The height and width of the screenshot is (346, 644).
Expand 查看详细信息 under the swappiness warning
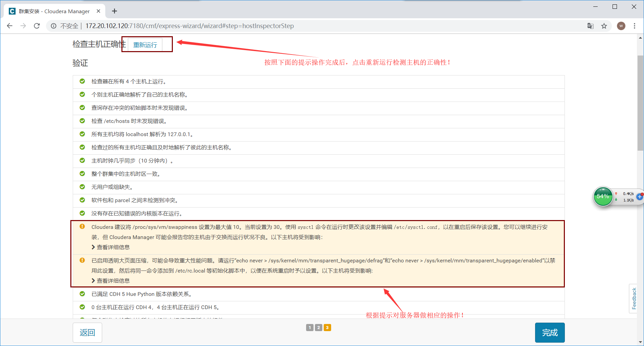pos(111,247)
